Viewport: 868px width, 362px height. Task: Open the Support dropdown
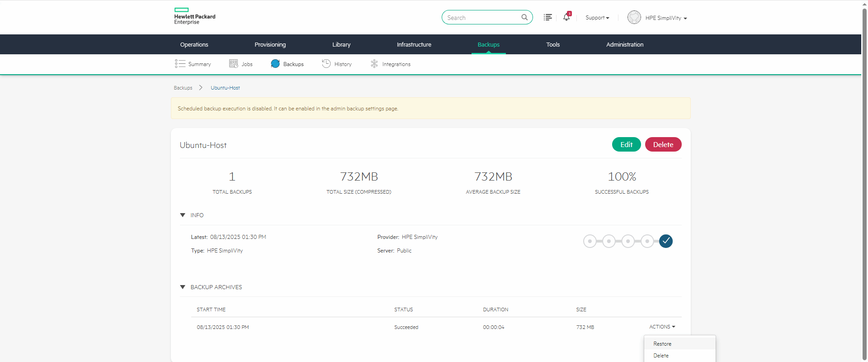(597, 18)
